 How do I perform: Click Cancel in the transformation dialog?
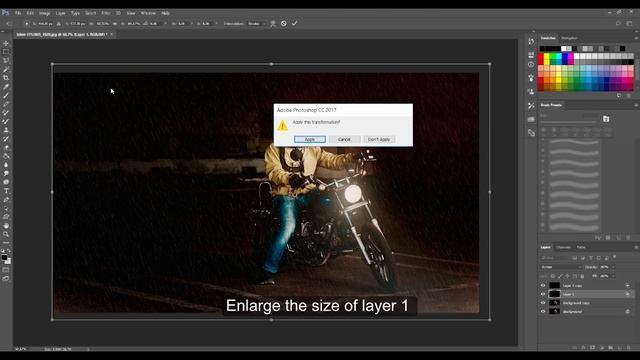pyautogui.click(x=344, y=140)
